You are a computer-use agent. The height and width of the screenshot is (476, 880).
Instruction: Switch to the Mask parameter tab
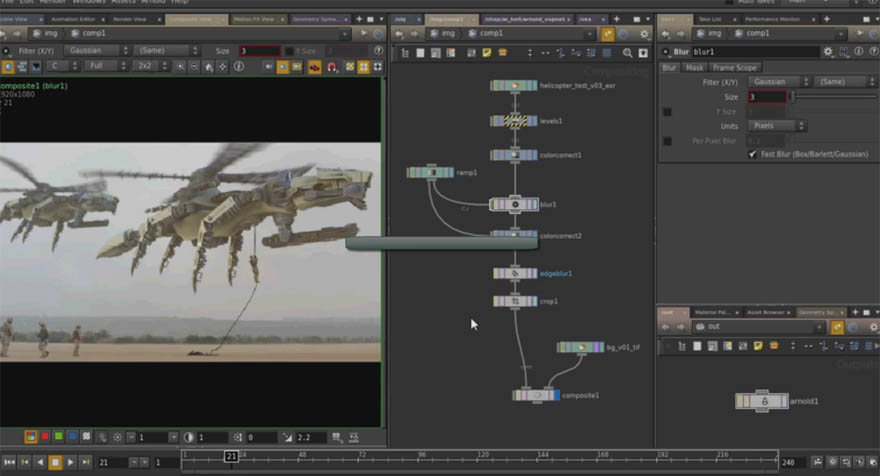[x=694, y=68]
